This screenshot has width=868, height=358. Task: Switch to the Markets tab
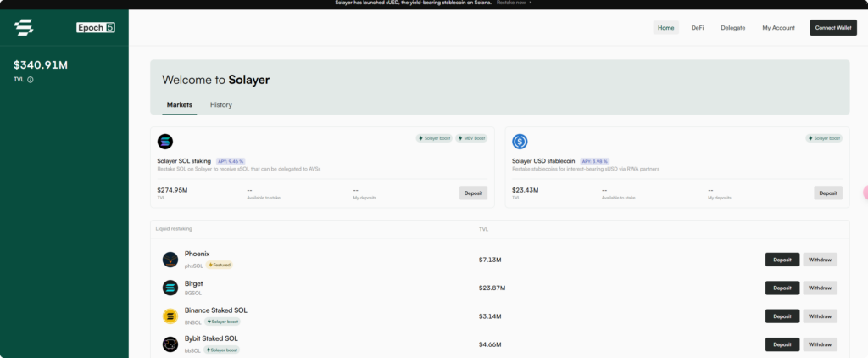click(x=180, y=104)
